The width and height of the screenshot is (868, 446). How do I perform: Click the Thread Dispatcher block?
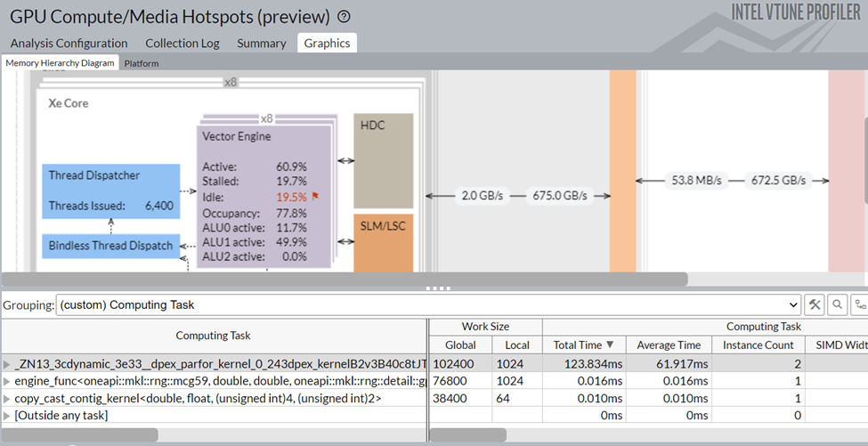point(110,190)
